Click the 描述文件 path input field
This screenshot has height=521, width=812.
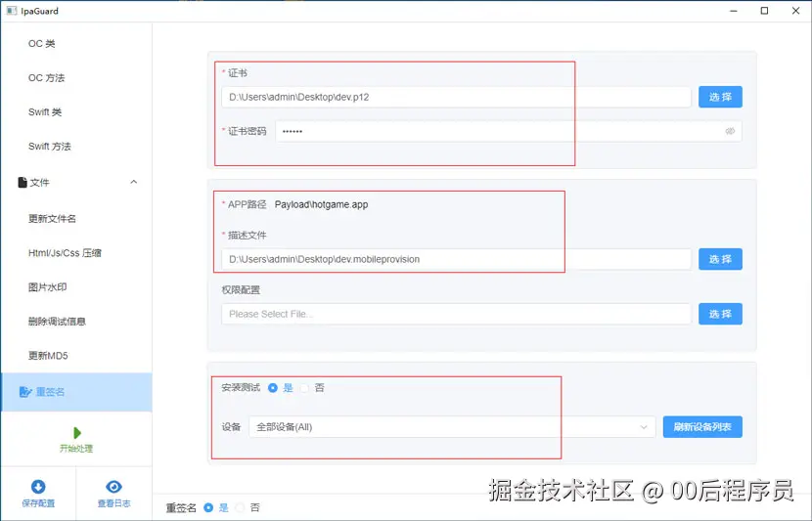point(456,259)
